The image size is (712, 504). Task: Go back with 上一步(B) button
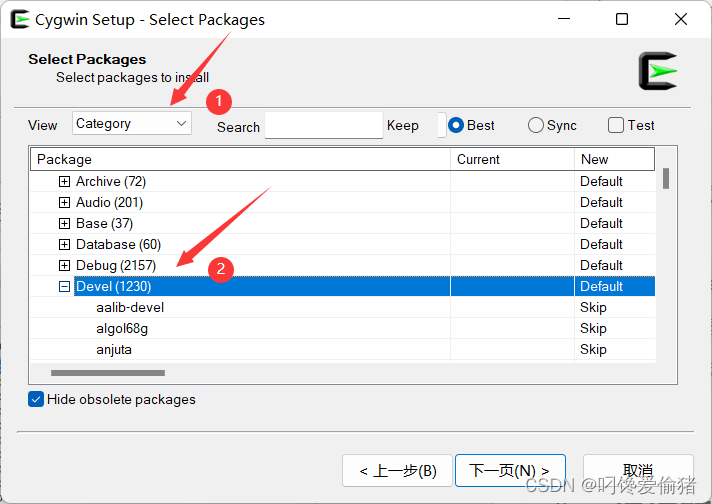click(397, 470)
